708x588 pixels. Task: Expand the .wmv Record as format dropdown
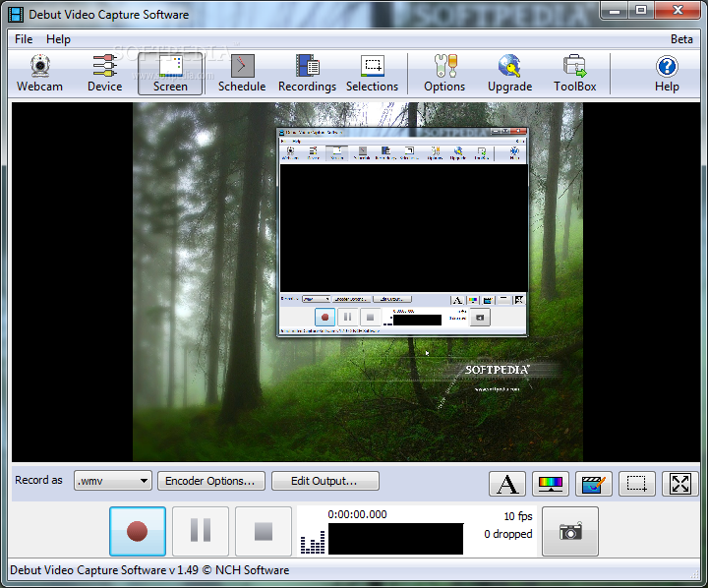113,481
